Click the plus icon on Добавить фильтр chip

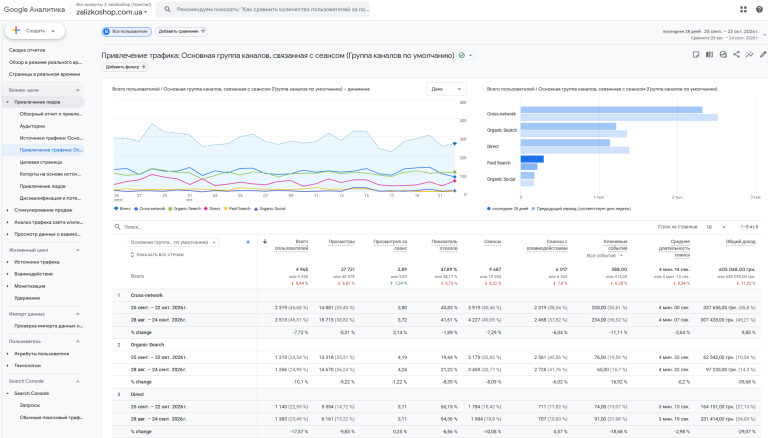(144, 67)
